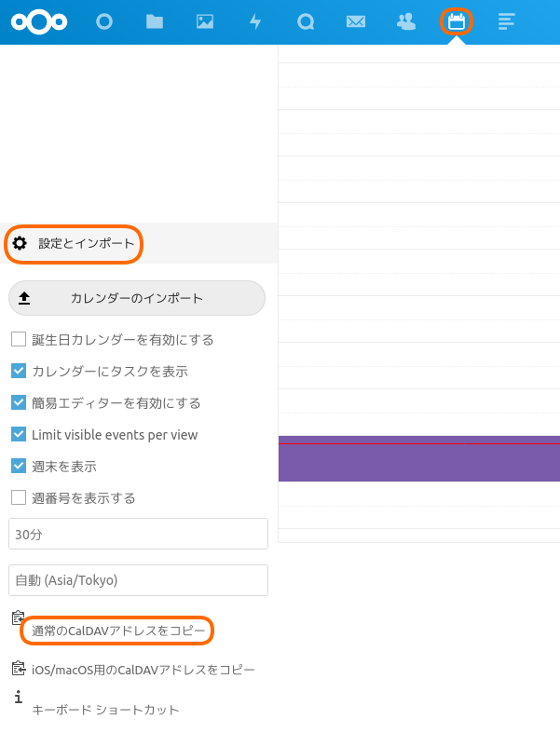Enable the 誕生日カレンダーを有効にする checkbox
560x733 pixels.
(x=19, y=339)
